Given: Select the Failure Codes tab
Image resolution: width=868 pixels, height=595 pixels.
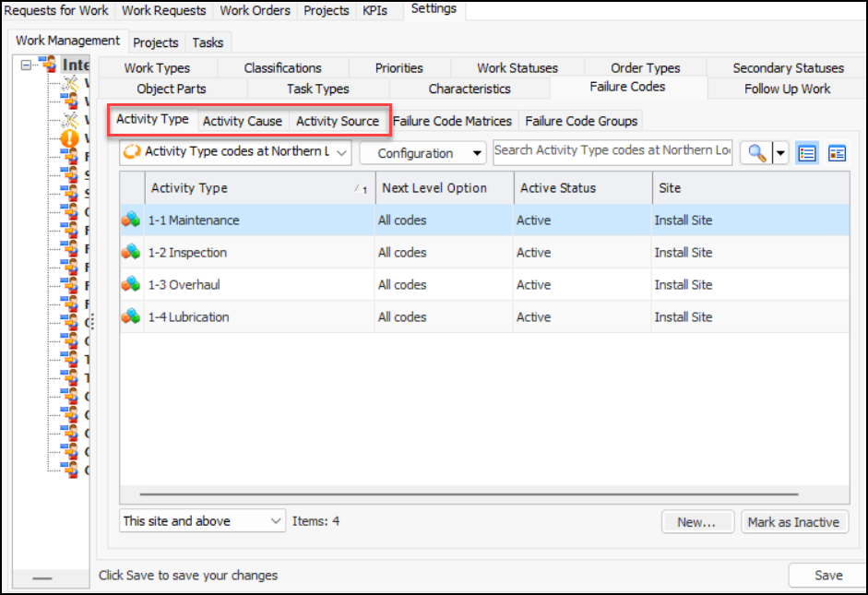Looking at the screenshot, I should tap(628, 87).
